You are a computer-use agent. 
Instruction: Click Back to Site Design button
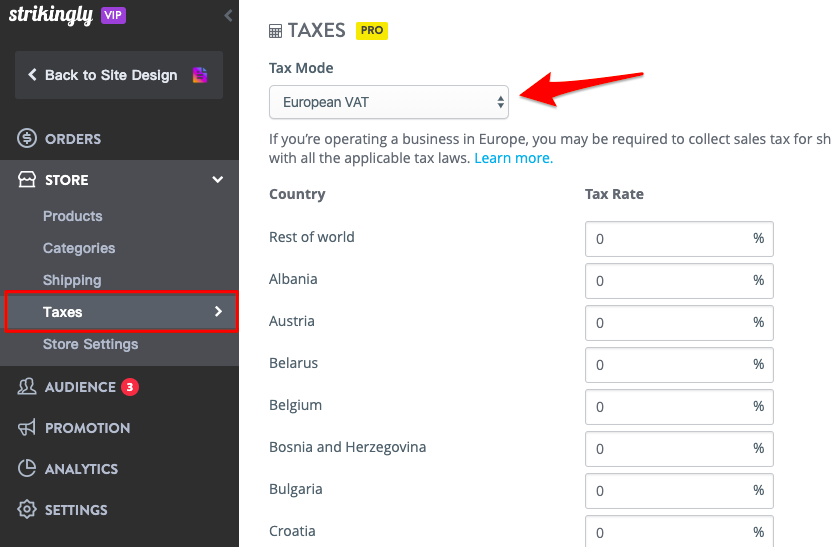tap(119, 75)
